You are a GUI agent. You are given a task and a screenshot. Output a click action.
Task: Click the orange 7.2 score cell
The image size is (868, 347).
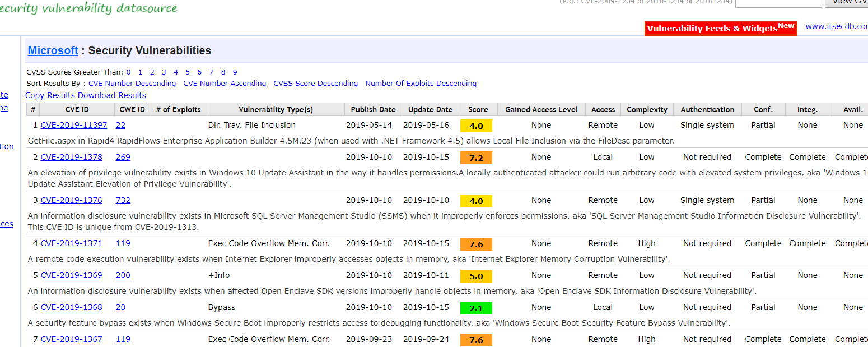point(476,158)
